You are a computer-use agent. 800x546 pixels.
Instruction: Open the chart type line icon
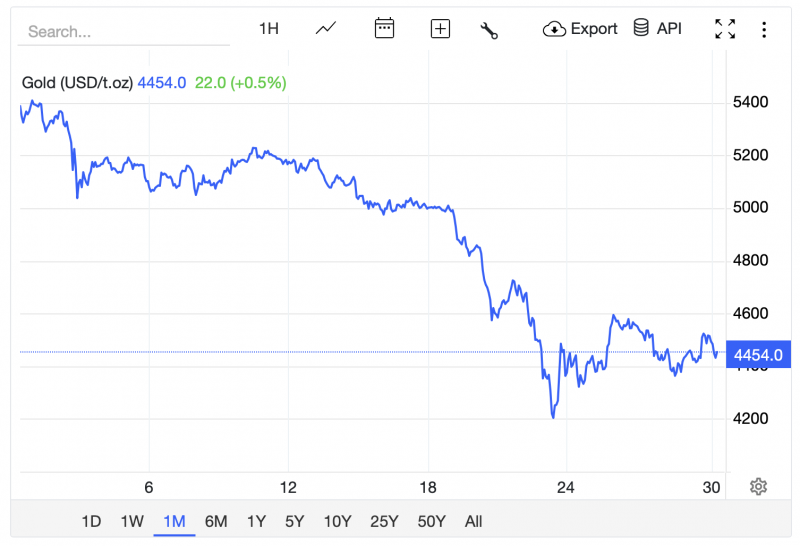click(326, 29)
